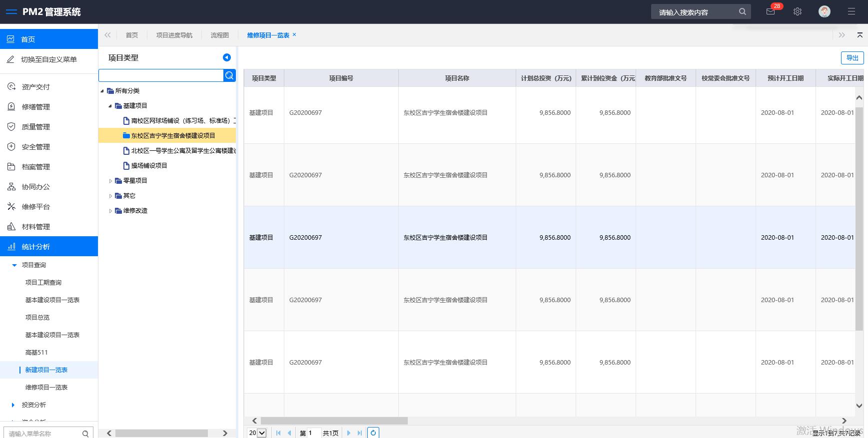This screenshot has height=438, width=868.
Task: Open 质量管理 in the sidebar menu
Action: [35, 127]
